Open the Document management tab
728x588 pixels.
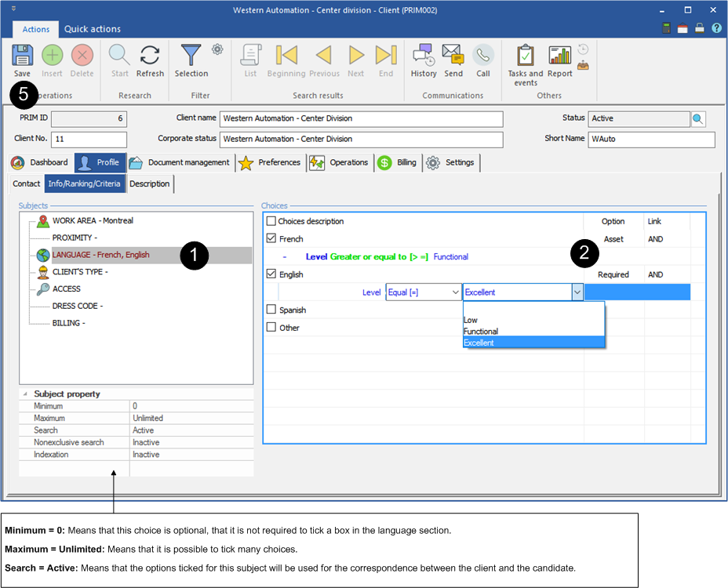point(180,162)
